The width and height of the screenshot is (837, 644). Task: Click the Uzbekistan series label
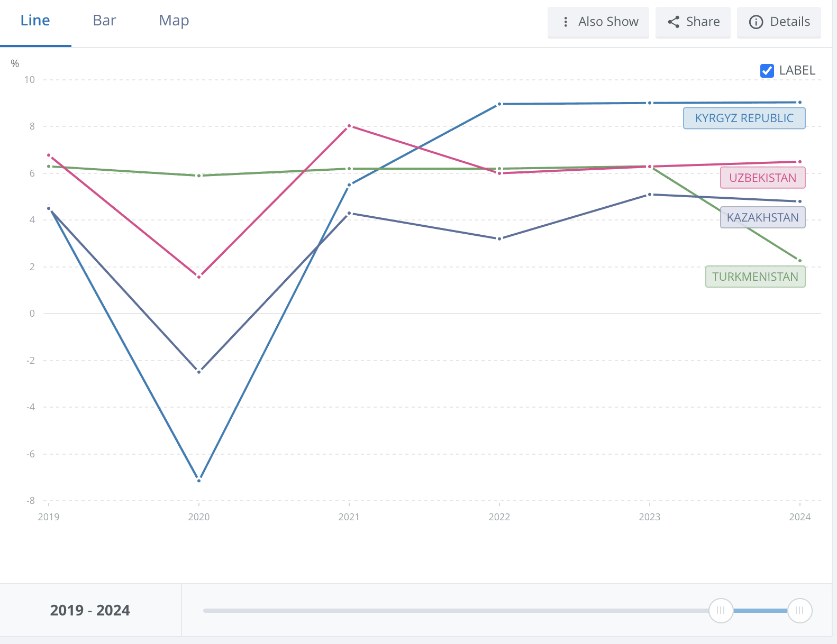762,178
